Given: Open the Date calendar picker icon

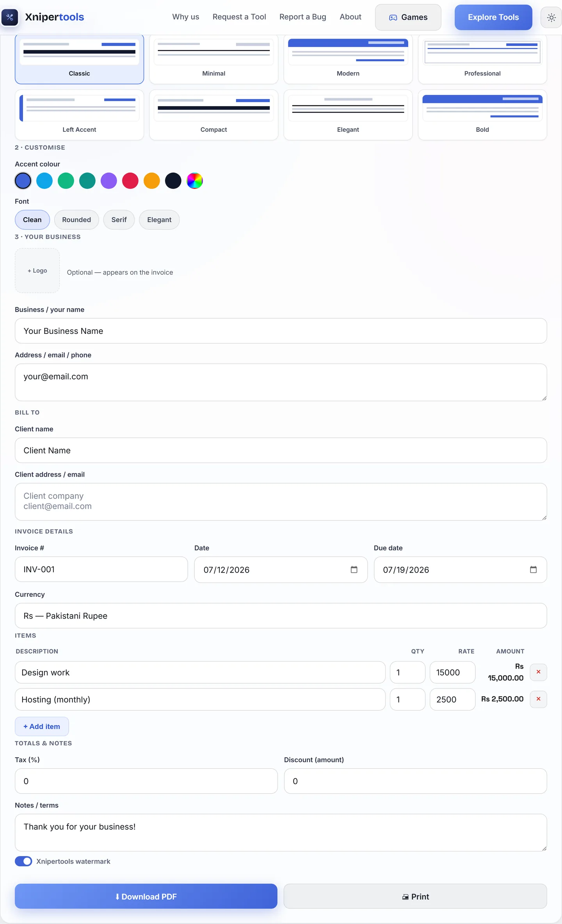Looking at the screenshot, I should 354,569.
